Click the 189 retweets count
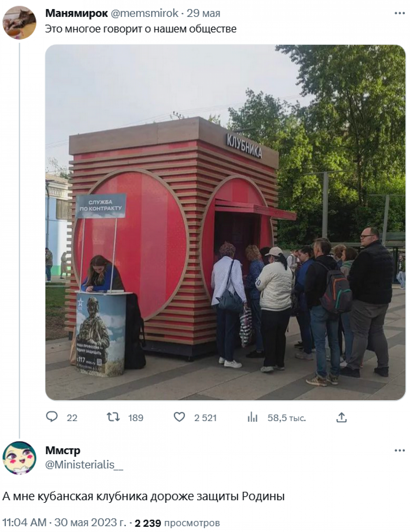 coord(136,418)
